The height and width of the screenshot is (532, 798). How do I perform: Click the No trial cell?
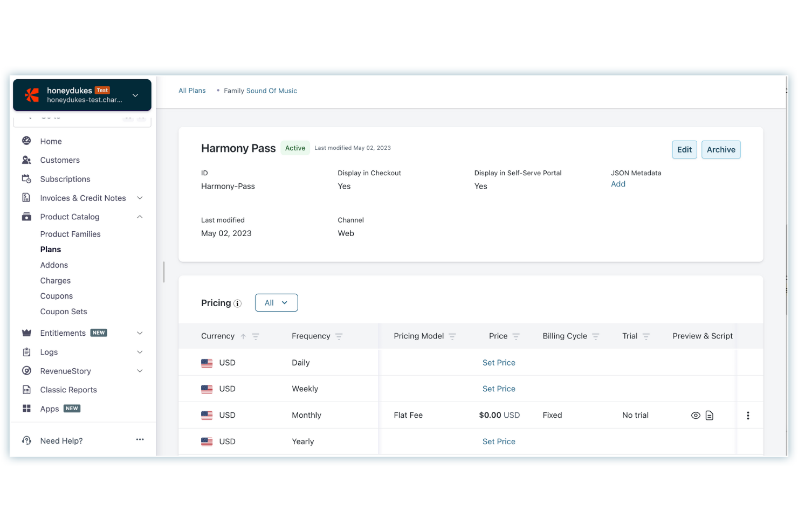[x=635, y=415]
